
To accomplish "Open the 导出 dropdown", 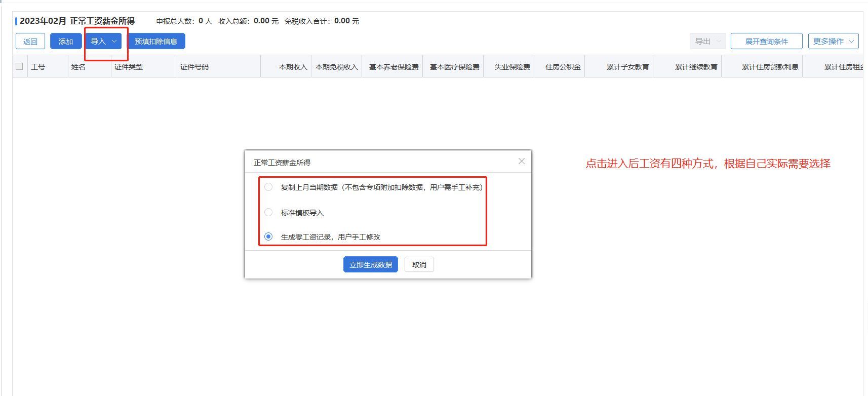I will coord(707,41).
